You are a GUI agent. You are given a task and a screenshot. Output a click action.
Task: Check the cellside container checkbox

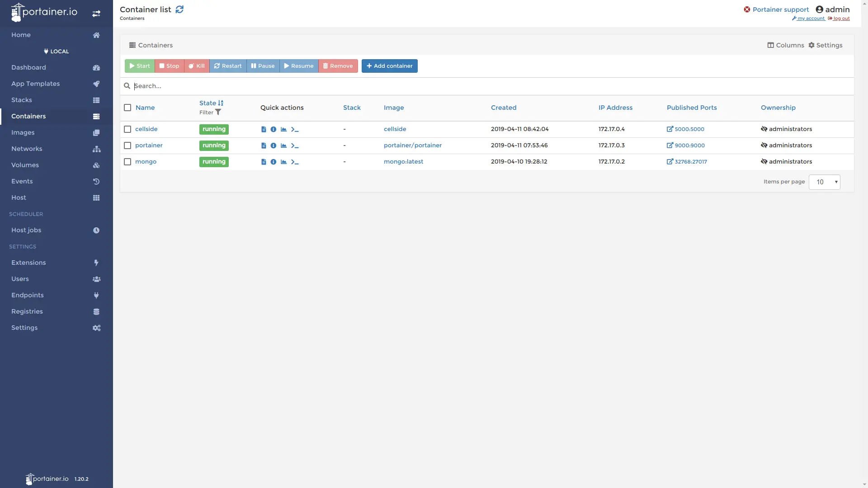tap(127, 129)
